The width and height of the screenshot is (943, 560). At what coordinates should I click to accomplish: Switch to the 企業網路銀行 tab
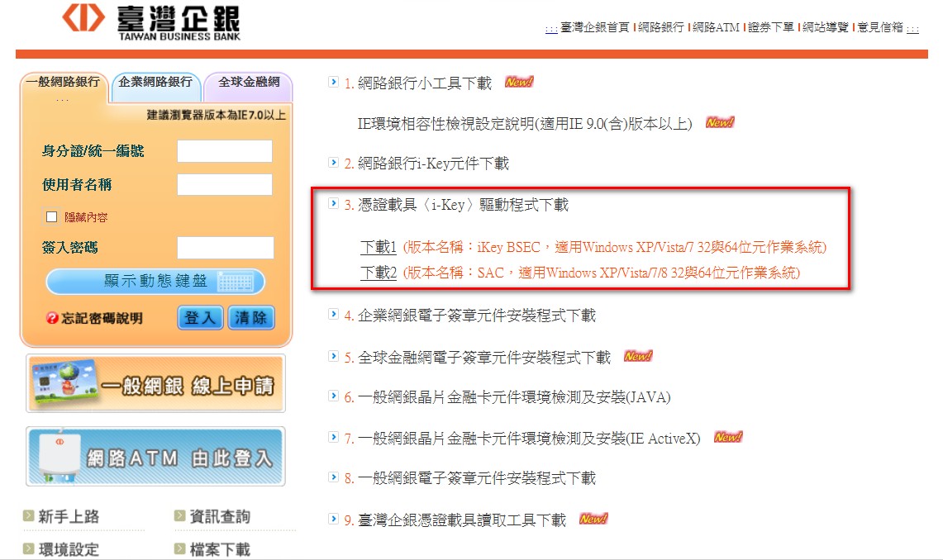tap(155, 83)
